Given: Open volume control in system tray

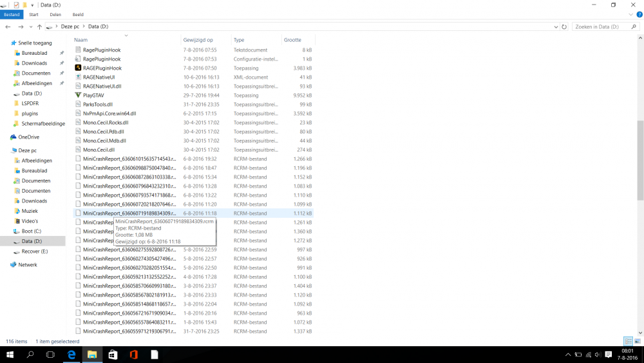Looking at the screenshot, I should coord(598,355).
